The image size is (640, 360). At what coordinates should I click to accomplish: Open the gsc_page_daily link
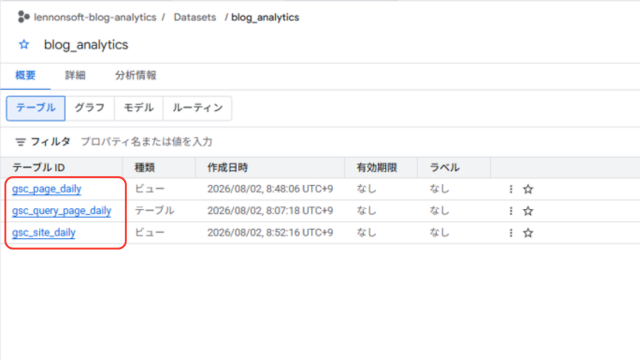pos(47,189)
